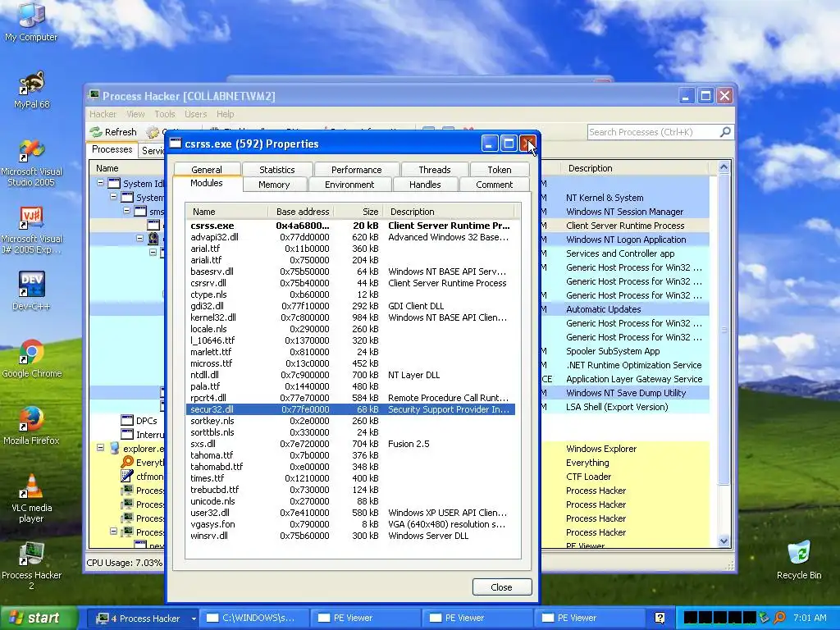
Task: Click the Close button in Properties dialog
Action: click(x=502, y=587)
